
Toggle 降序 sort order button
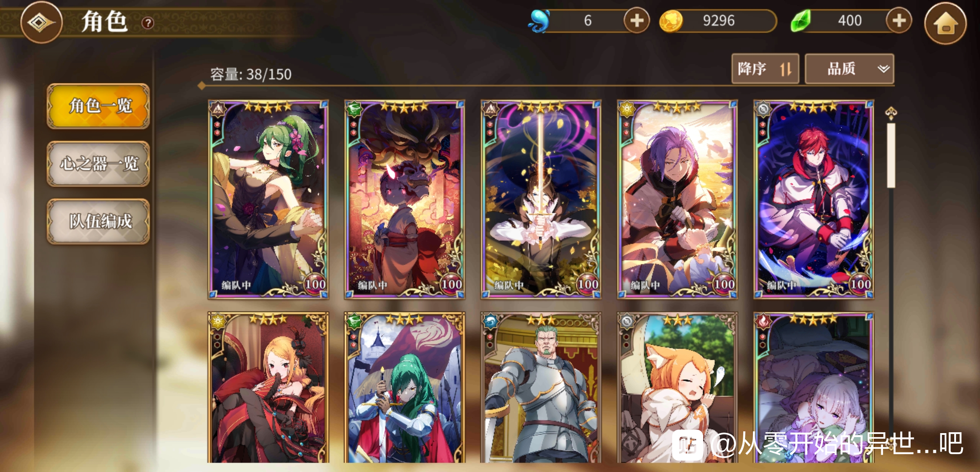point(765,69)
